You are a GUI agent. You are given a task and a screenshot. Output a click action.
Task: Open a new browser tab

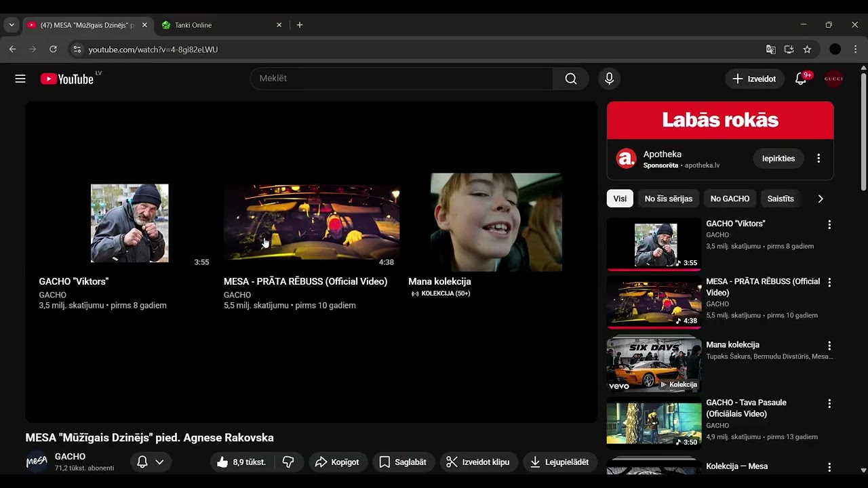click(x=300, y=25)
